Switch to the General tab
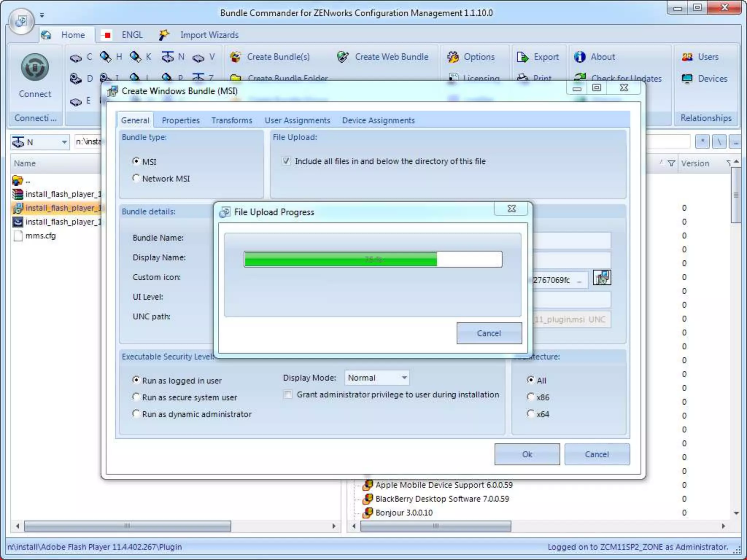Image resolution: width=747 pixels, height=560 pixels. click(135, 120)
